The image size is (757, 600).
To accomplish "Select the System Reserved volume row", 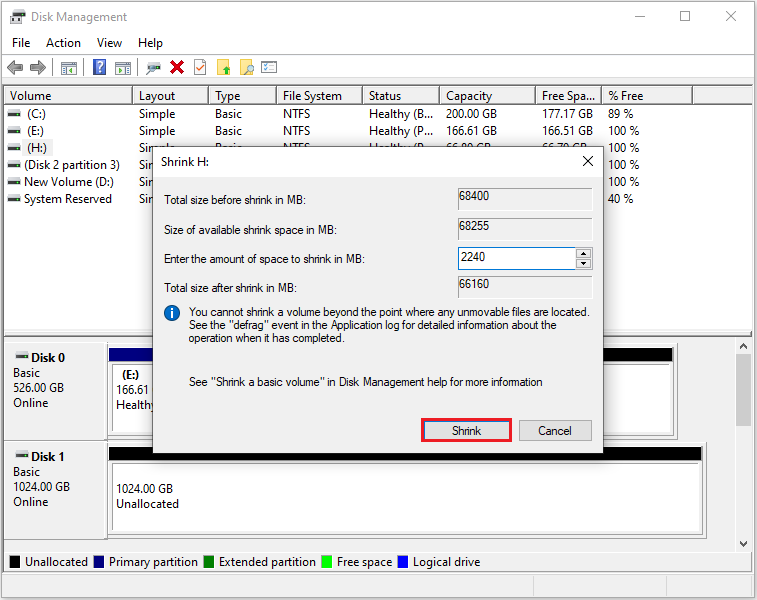I will click(x=68, y=199).
